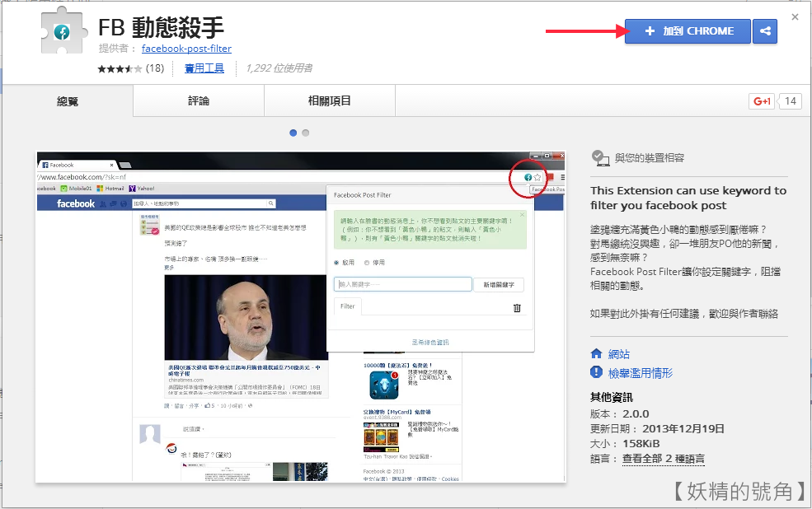Open the 網站 website link
The height and width of the screenshot is (509, 812).
click(619, 354)
